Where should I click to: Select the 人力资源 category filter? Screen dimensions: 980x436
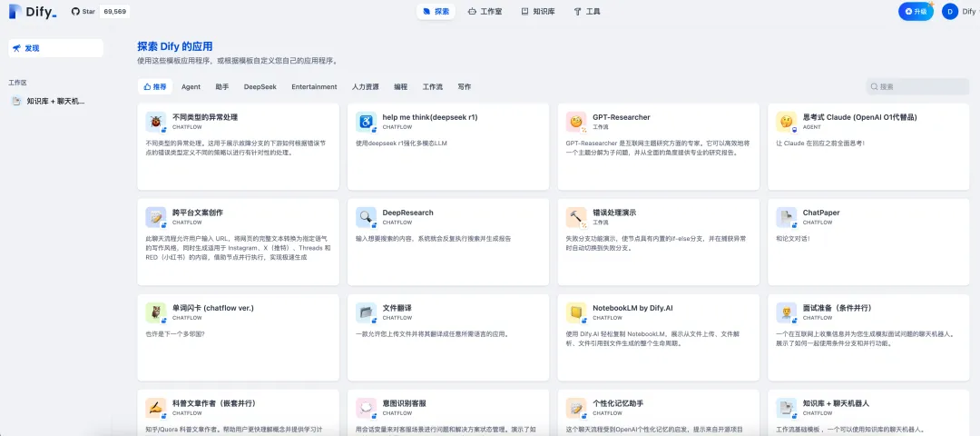(365, 87)
